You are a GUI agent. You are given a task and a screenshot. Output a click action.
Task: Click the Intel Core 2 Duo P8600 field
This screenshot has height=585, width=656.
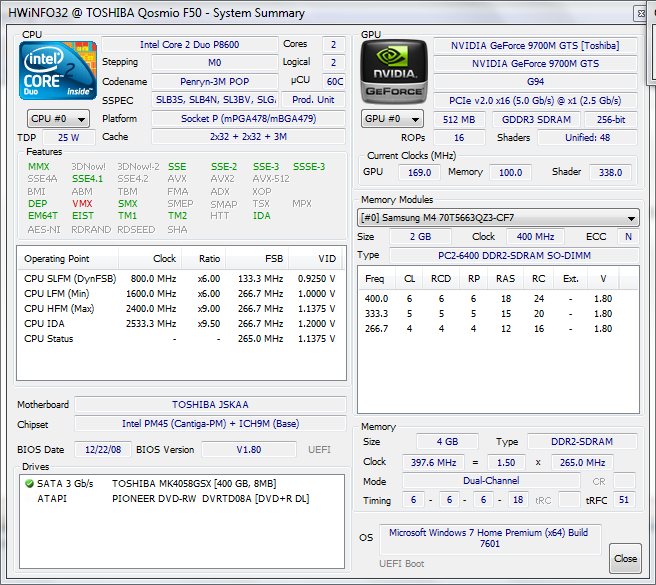(x=190, y=45)
